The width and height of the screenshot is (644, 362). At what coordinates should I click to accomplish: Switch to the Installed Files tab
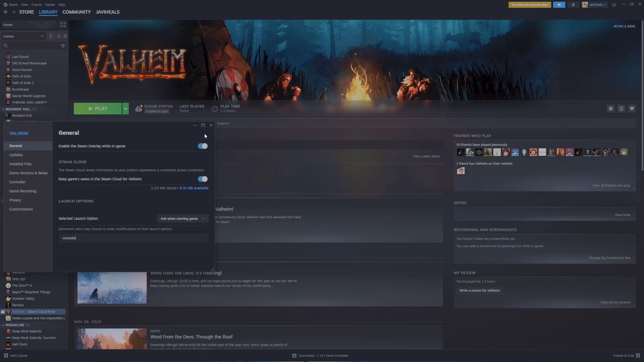click(x=20, y=164)
